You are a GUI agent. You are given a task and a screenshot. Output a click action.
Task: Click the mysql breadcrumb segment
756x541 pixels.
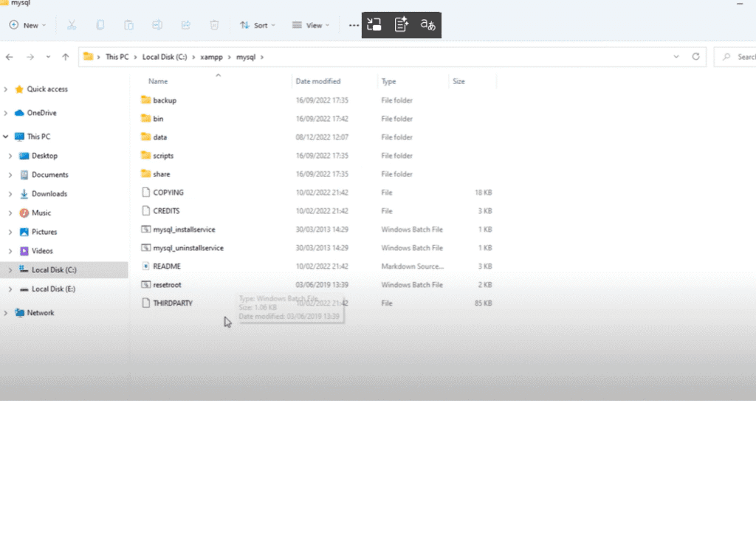(246, 57)
